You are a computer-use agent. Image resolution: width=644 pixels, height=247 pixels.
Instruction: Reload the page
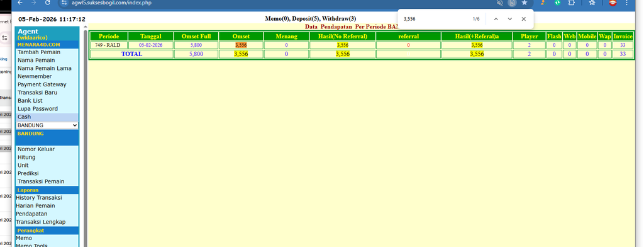coord(48,3)
